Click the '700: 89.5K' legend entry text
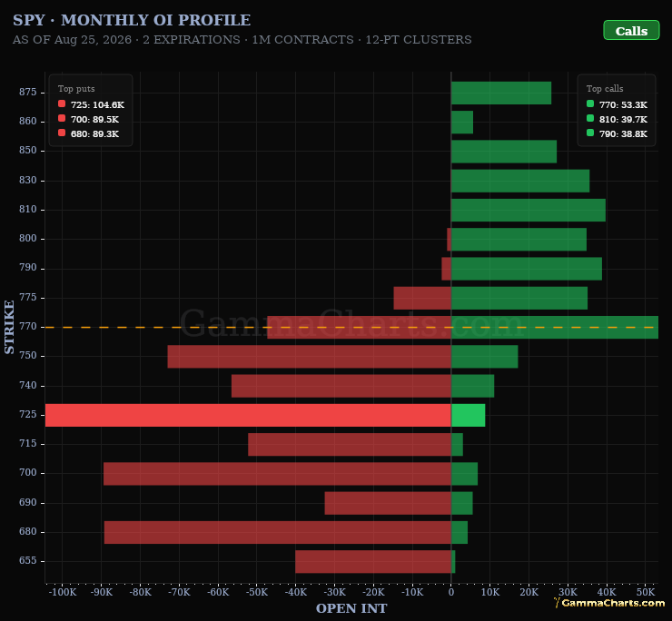This screenshot has width=672, height=621. 94,120
